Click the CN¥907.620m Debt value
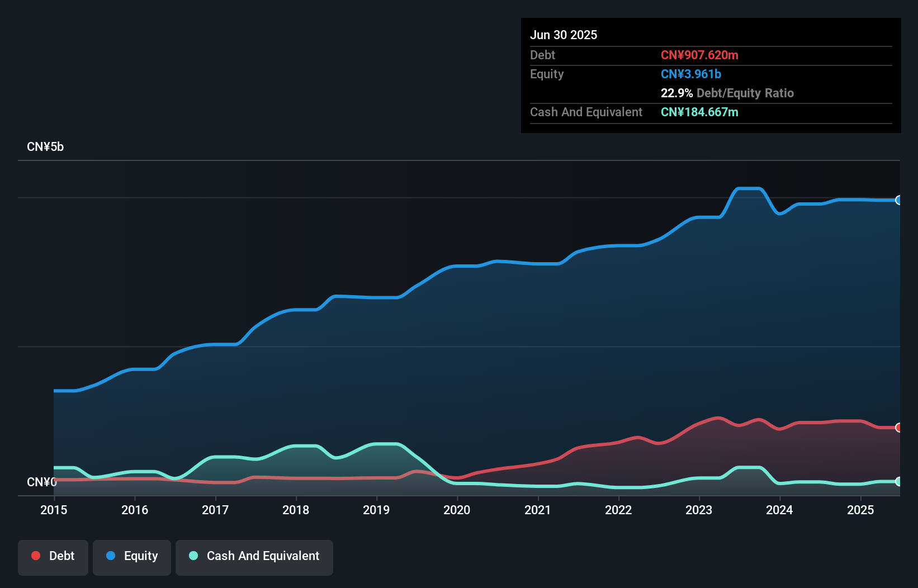918x588 pixels. click(x=699, y=55)
